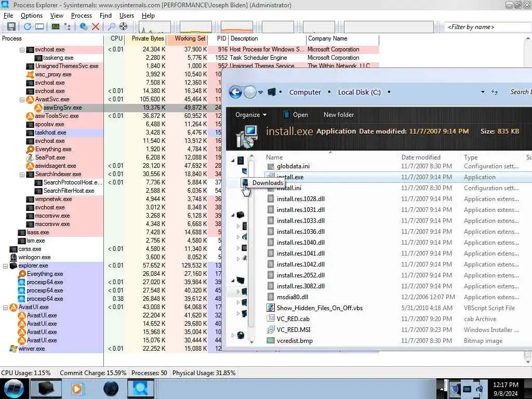The width and height of the screenshot is (532, 399).
Task: Click the Show Process Tree toolbar icon
Action: point(67,26)
